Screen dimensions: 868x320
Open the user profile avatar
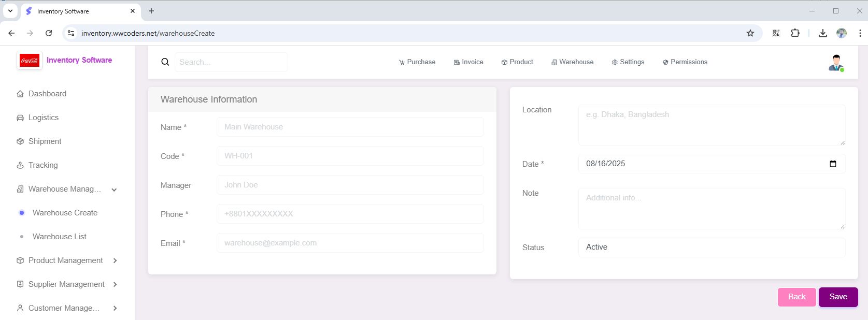tap(835, 63)
